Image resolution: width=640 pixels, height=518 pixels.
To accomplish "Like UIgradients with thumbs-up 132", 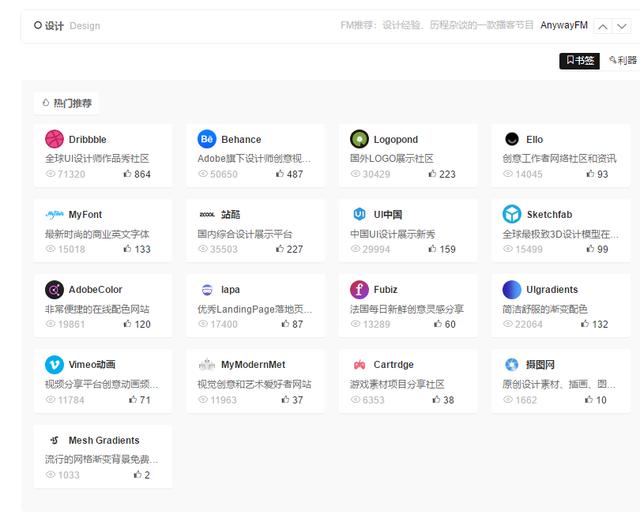I will pyautogui.click(x=594, y=324).
